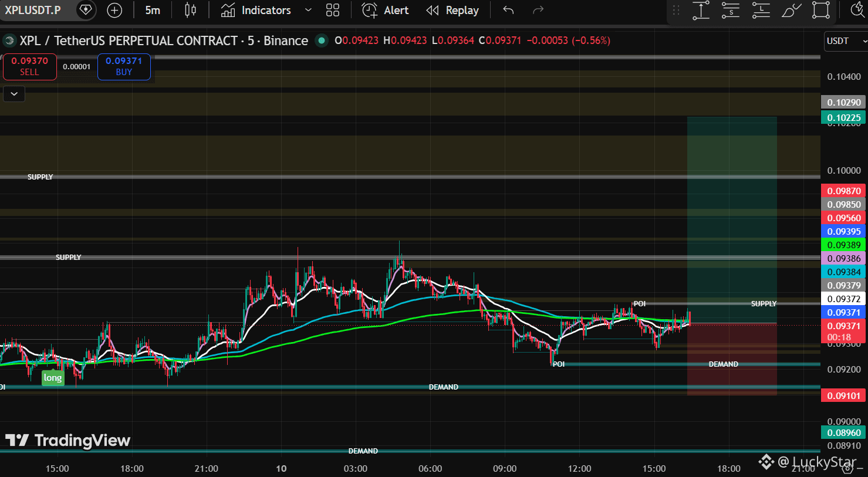
Task: Click the green 'long' label on the chart
Action: click(x=53, y=378)
